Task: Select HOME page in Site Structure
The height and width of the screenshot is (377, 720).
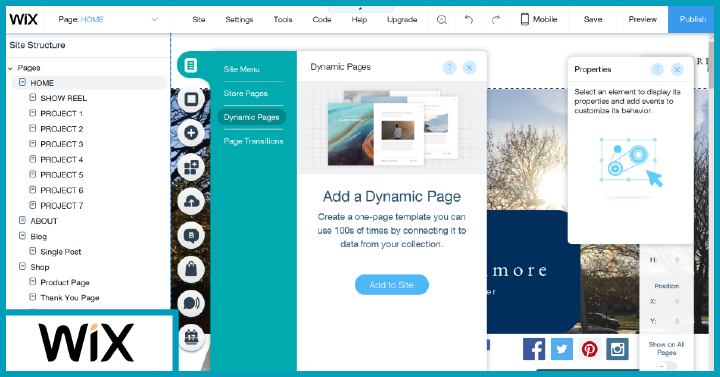Action: pyautogui.click(x=89, y=83)
